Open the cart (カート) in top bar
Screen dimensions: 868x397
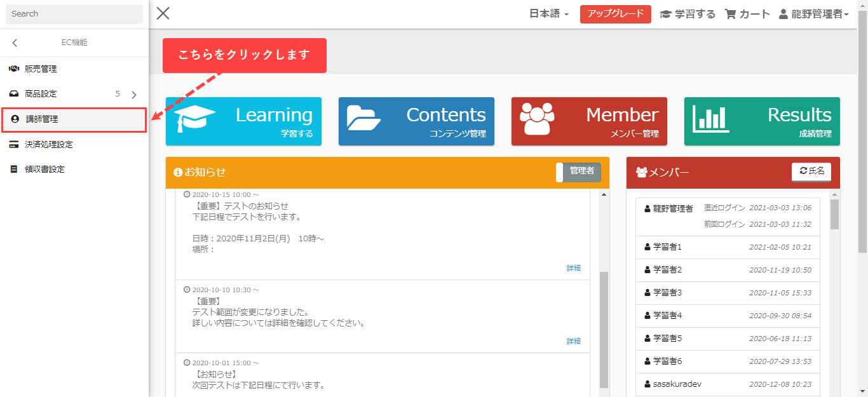coord(747,14)
